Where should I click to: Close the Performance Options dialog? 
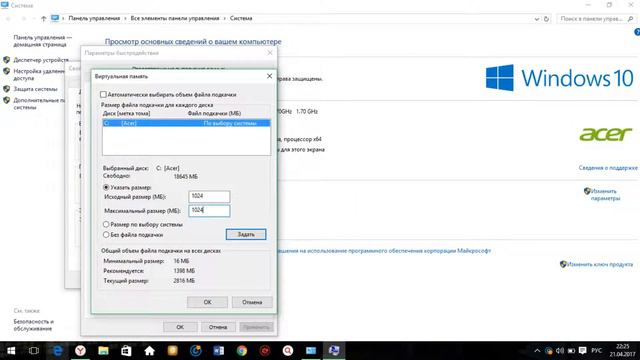pos(270,53)
